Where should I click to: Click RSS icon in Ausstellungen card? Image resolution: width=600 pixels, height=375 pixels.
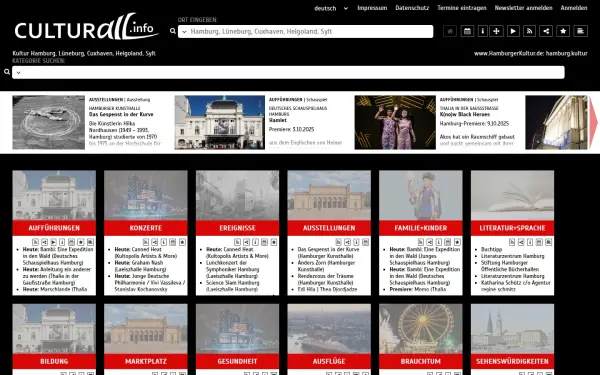tap(338, 242)
